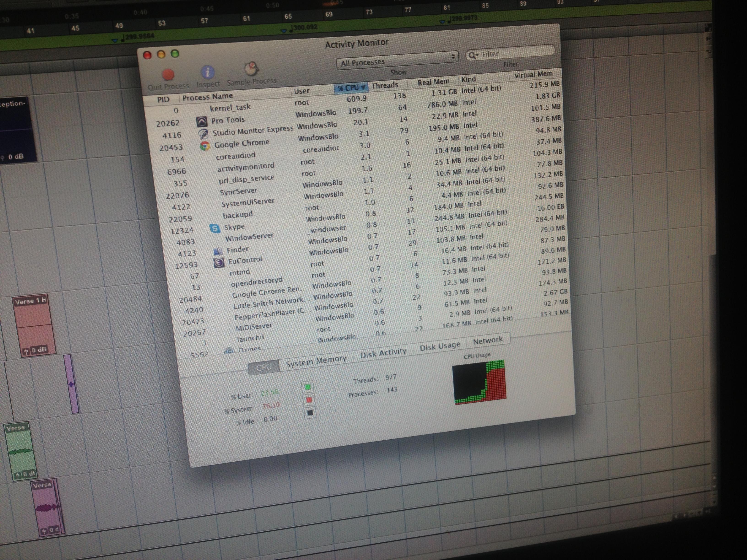Sort by the % CPU column header
The width and height of the screenshot is (747, 560).
(351, 88)
